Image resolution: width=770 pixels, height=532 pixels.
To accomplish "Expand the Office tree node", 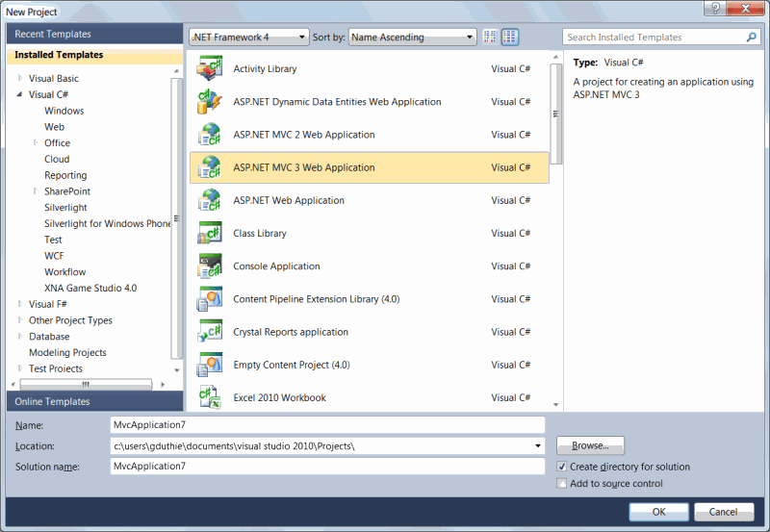I will [36, 142].
